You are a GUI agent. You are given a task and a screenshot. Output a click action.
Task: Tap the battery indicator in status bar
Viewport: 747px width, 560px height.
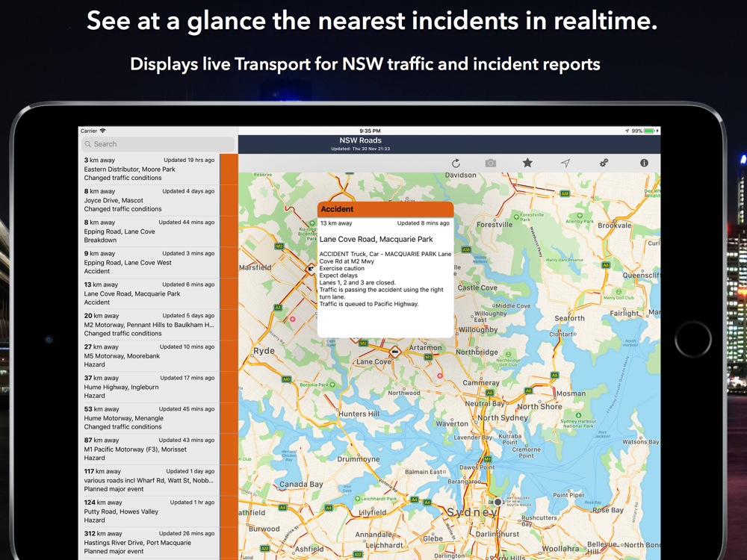(x=651, y=131)
